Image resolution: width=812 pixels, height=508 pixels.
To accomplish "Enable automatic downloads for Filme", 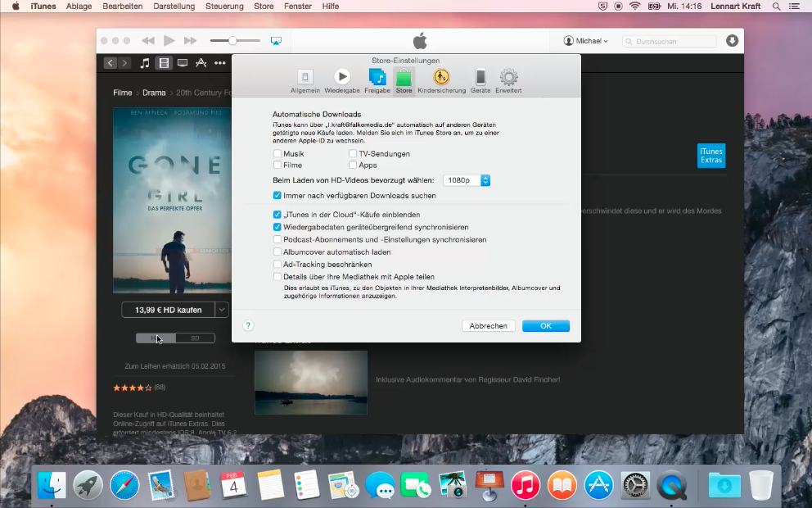I will (277, 165).
